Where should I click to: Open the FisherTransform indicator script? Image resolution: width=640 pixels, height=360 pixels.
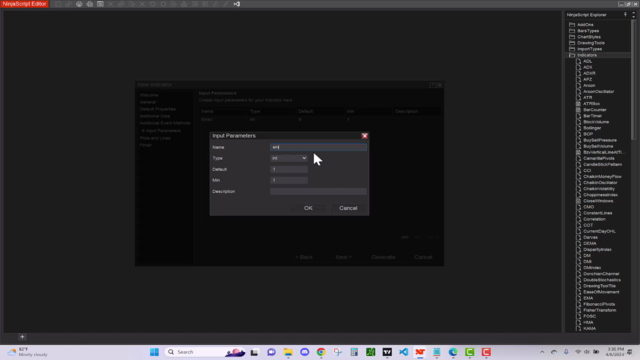coord(600,311)
